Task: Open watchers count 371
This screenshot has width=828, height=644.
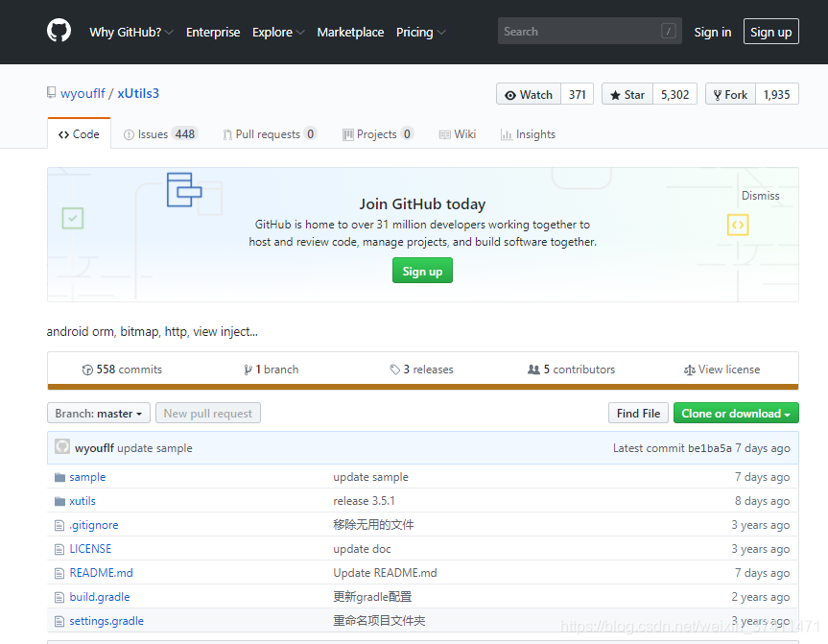Action: 578,95
